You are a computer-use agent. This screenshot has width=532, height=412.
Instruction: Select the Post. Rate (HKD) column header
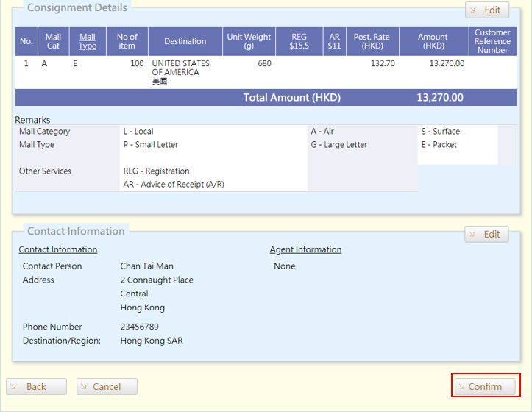(x=372, y=41)
